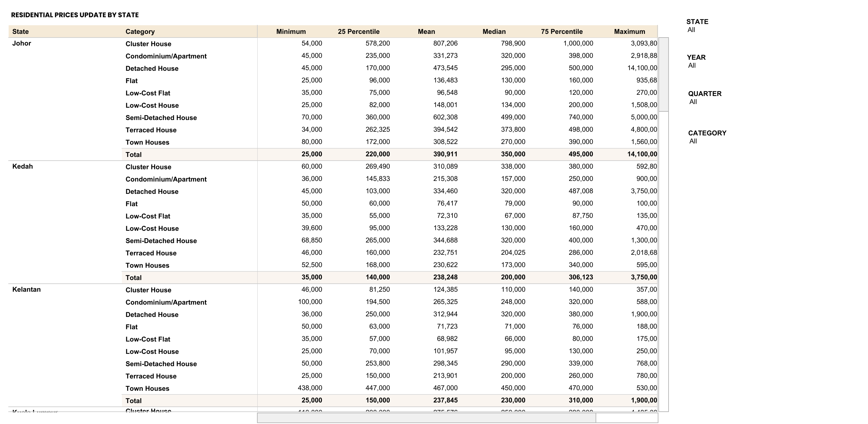Select the Cluster House row under Kedah
868x424 pixels.
148,167
